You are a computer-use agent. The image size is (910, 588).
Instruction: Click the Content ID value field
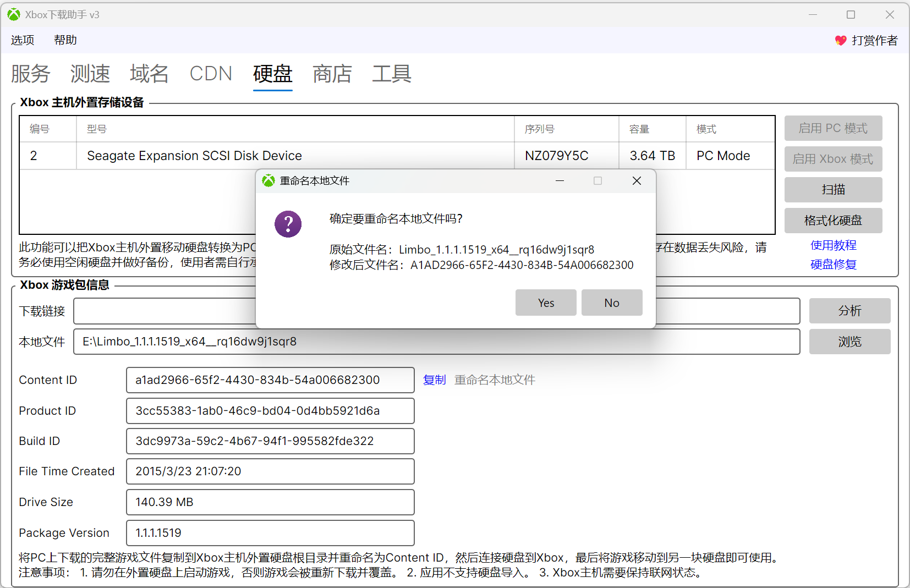(x=270, y=380)
